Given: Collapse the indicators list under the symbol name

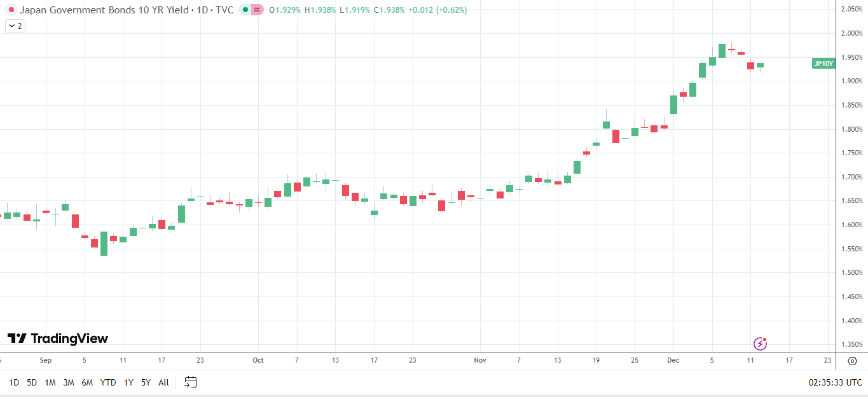Looking at the screenshot, I should pos(14,25).
